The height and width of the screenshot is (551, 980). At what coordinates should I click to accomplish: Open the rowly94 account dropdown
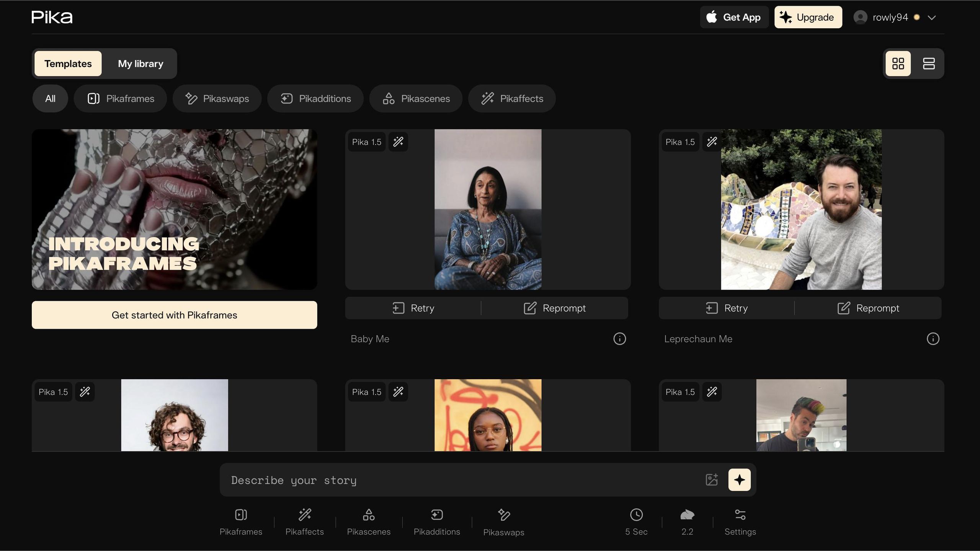(895, 17)
